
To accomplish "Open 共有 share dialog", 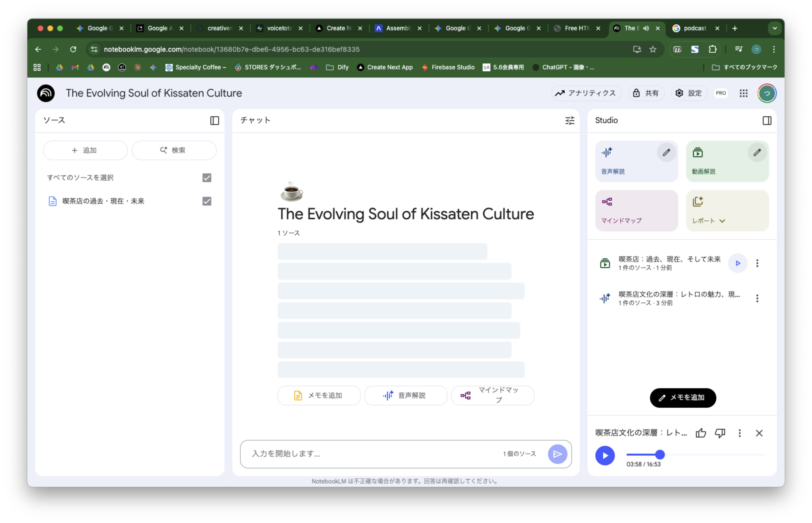I will coord(646,93).
